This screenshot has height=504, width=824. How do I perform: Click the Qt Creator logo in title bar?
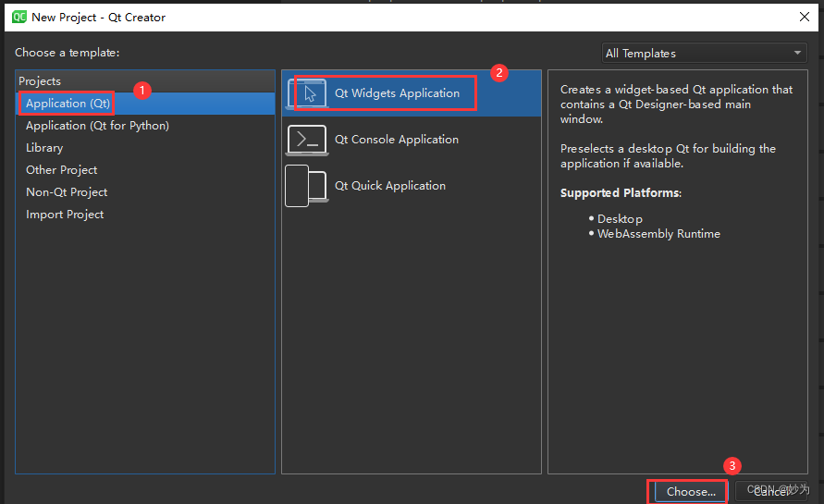pos(19,18)
